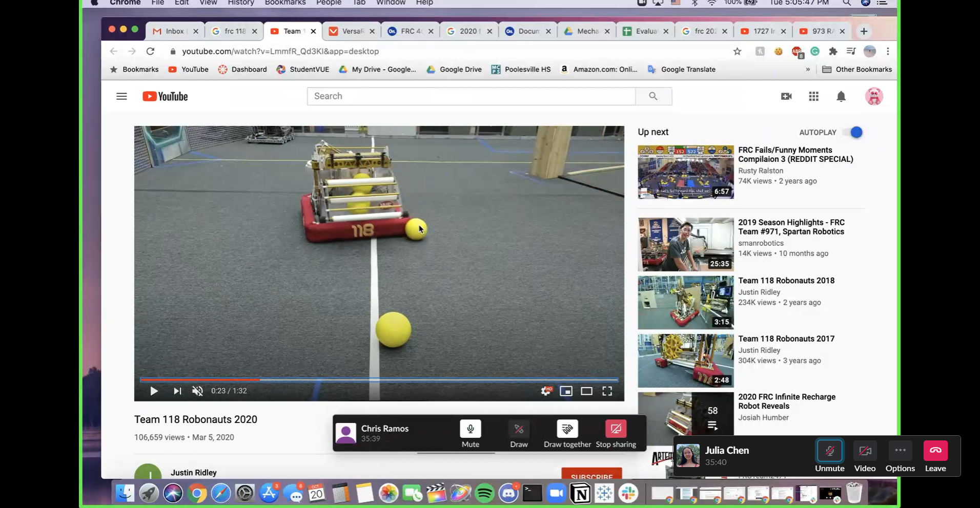Open Spotify from the Dock
This screenshot has height=508, width=980.
484,494
